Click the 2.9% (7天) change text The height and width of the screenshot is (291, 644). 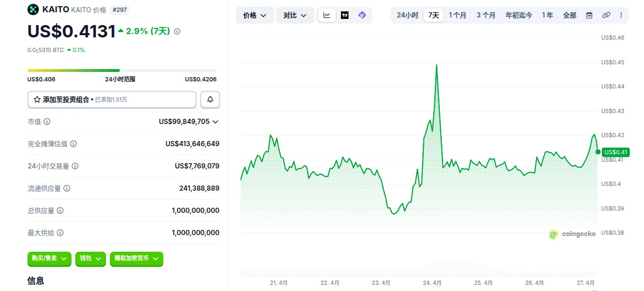tap(148, 31)
